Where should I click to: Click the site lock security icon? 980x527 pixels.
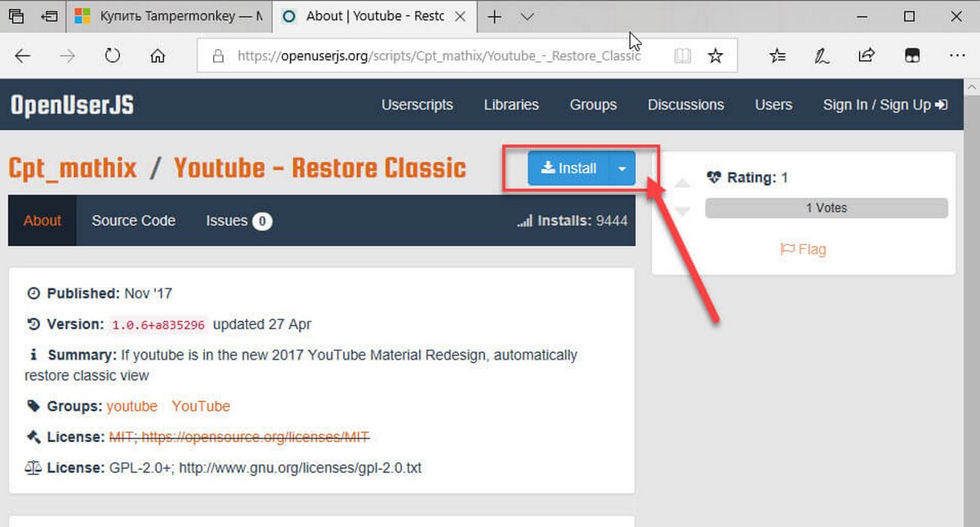(217, 56)
